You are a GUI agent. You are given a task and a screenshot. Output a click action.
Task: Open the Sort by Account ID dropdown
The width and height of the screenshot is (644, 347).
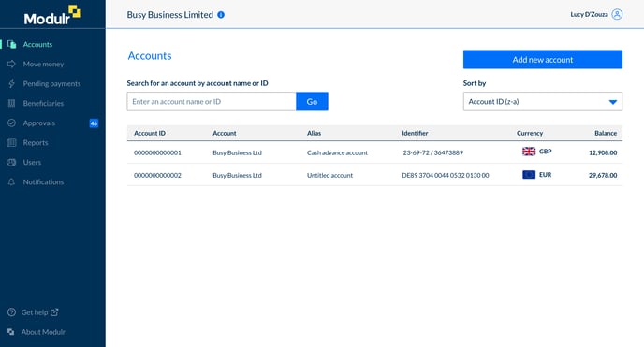(x=543, y=101)
